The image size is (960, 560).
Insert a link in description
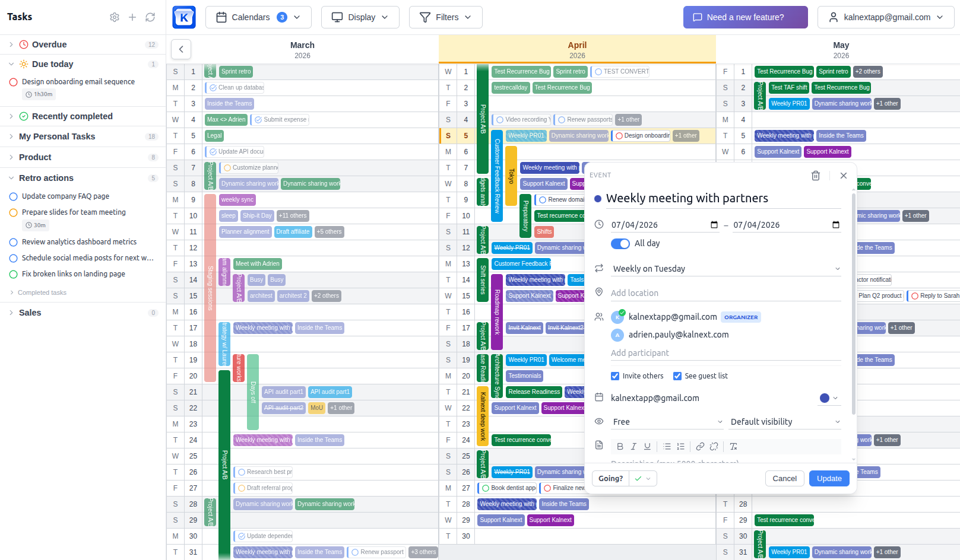700,447
